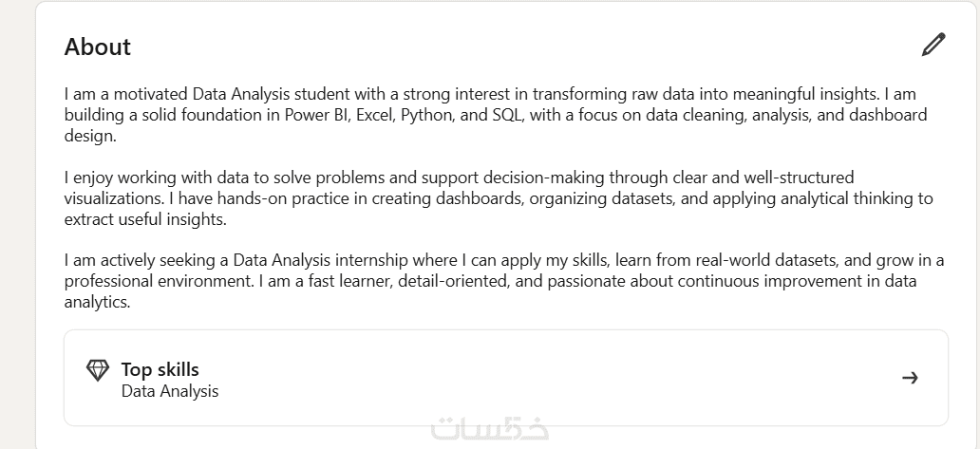Select the Top skills heading
The width and height of the screenshot is (980, 449).
click(160, 369)
